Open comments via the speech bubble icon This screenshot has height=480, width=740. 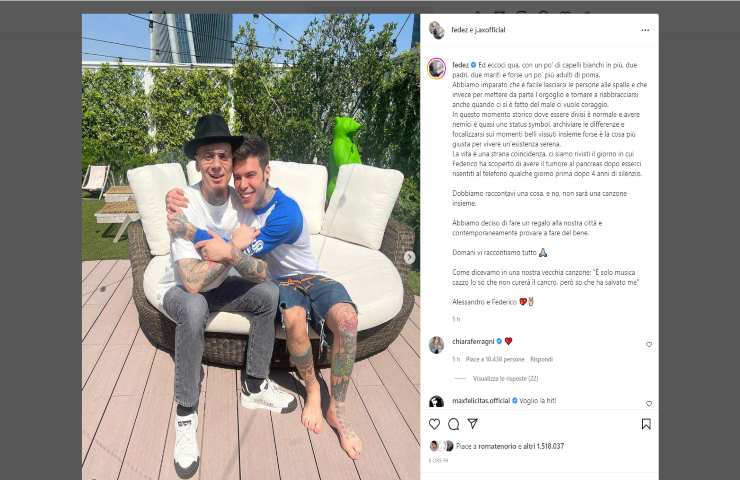pos(454,424)
